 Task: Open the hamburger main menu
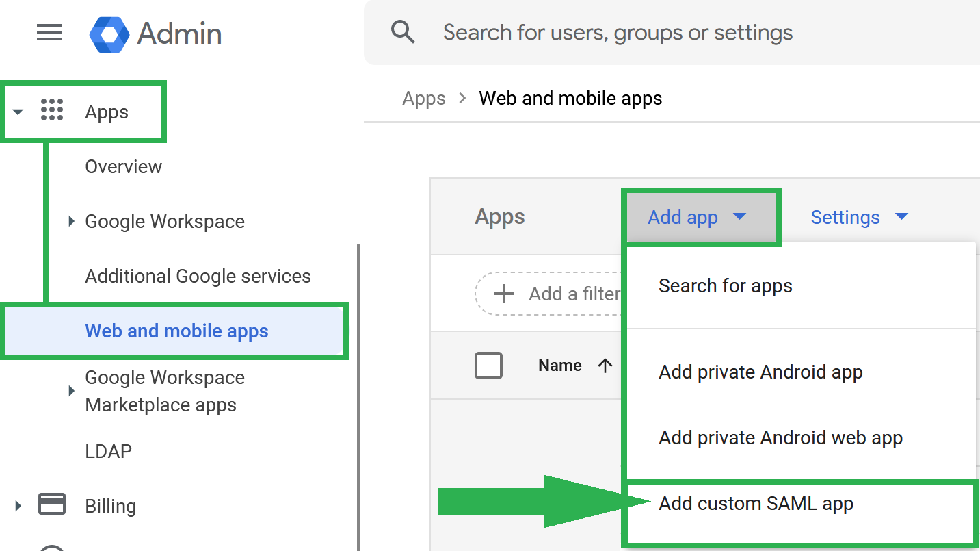pos(49,32)
